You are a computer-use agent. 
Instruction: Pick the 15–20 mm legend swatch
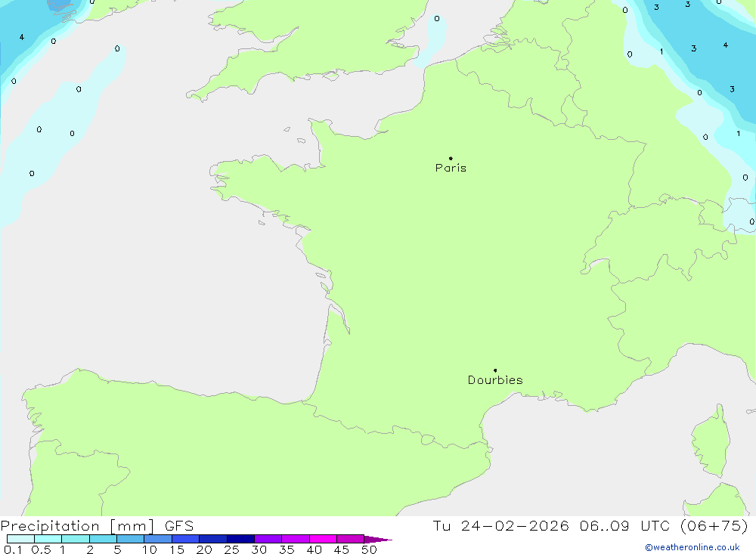(186, 539)
